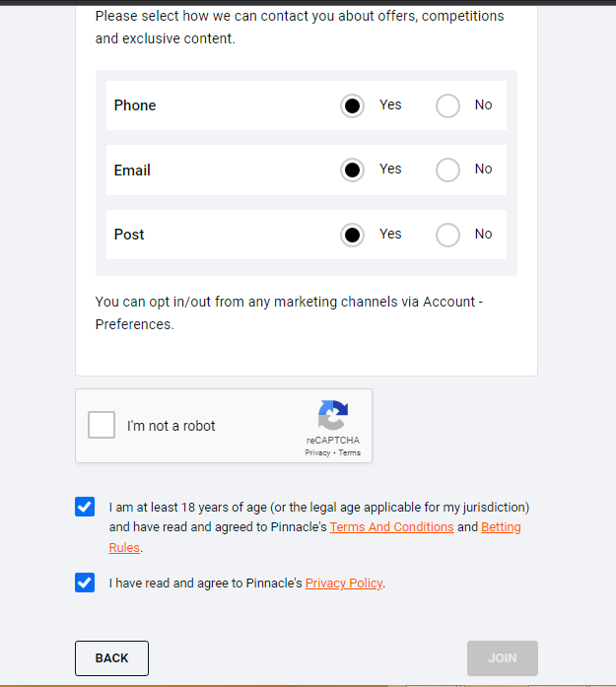Open the Betting Rules link
Screen dimensions: 616x687
[501, 527]
